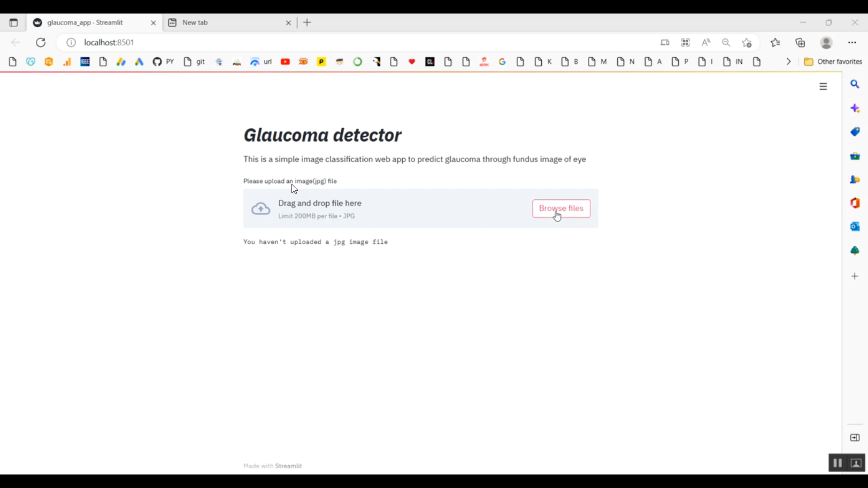Expand the bookmarks overflow chevron

pyautogui.click(x=788, y=62)
